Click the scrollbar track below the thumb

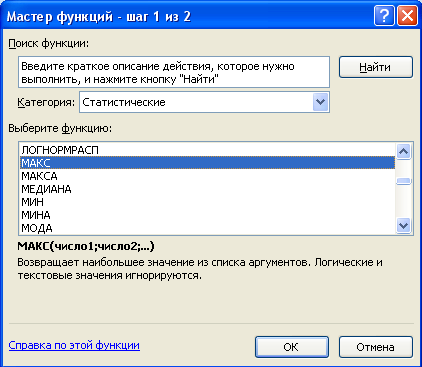point(404,201)
